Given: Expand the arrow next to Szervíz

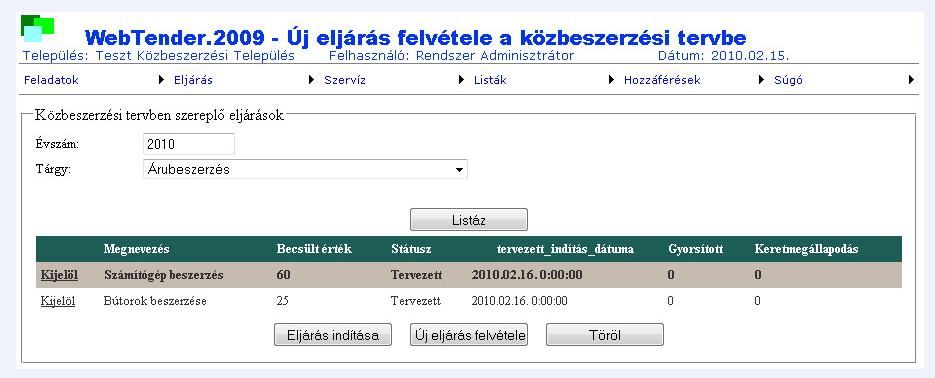Looking at the screenshot, I should tap(462, 79).
